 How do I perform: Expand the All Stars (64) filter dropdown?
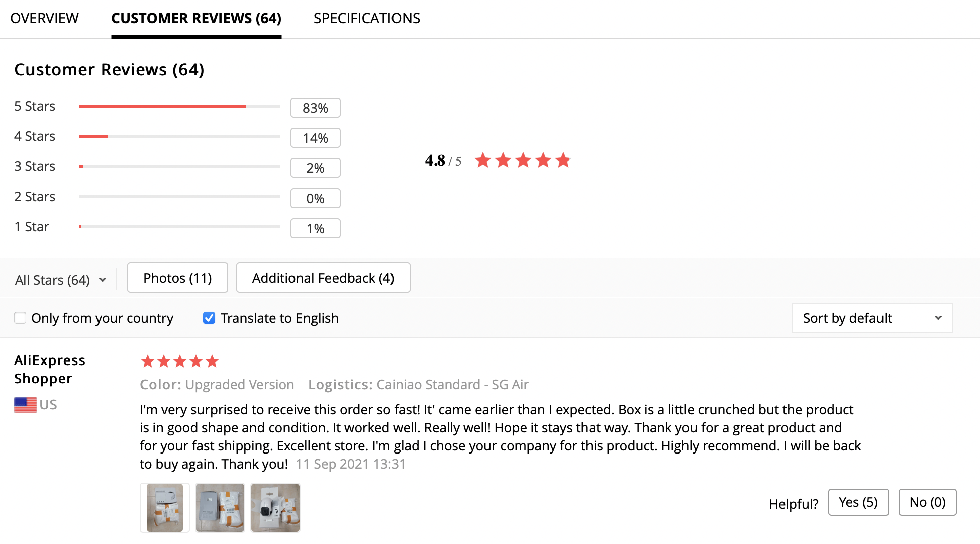[61, 280]
